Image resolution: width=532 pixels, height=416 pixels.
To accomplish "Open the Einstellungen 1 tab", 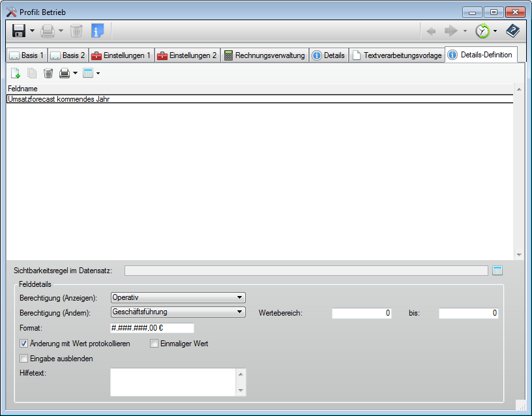I will [x=121, y=55].
